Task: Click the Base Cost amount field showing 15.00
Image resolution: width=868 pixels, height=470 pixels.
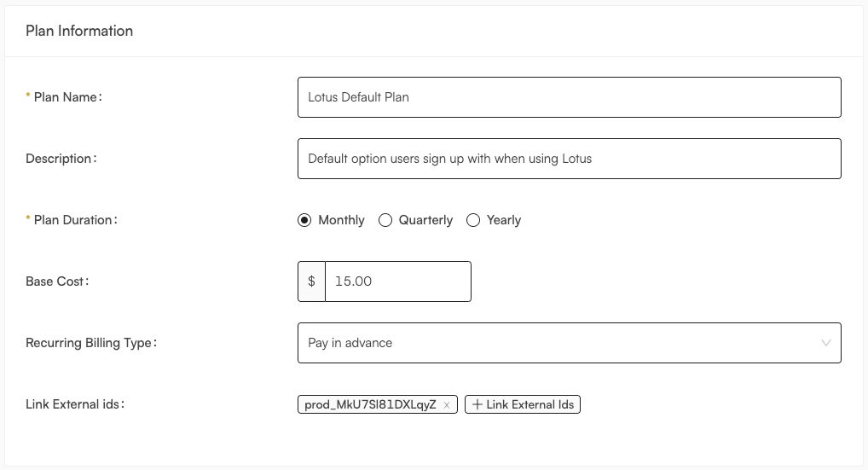Action: (398, 281)
